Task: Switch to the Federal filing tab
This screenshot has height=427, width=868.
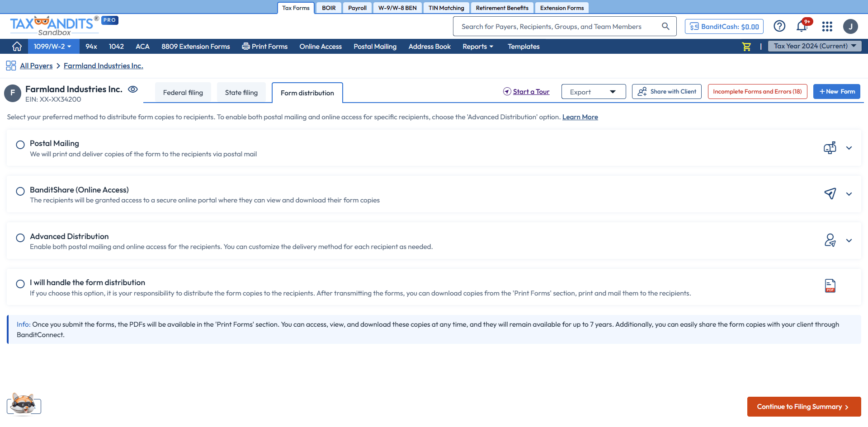Action: click(183, 93)
